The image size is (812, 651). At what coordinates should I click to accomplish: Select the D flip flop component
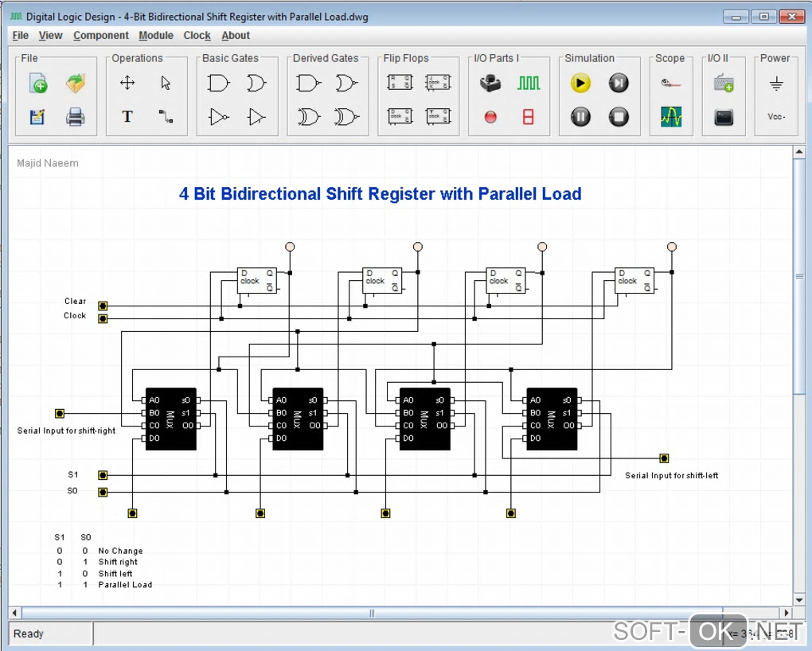(x=400, y=116)
